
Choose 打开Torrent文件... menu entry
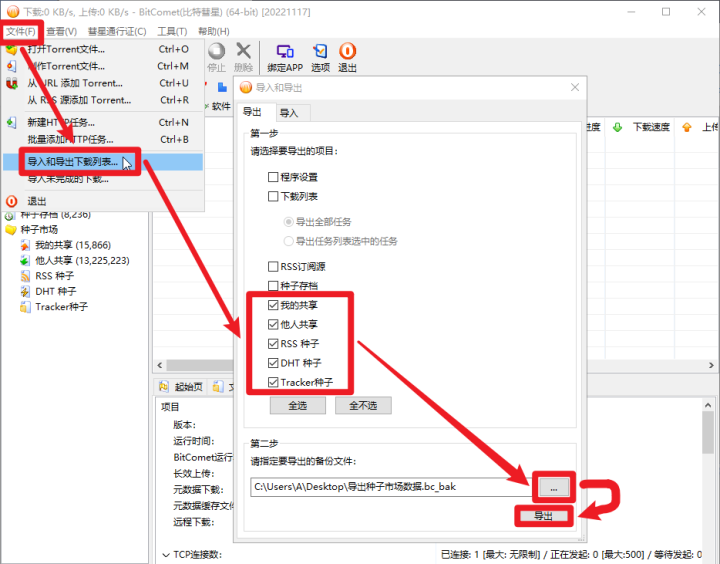coord(103,49)
